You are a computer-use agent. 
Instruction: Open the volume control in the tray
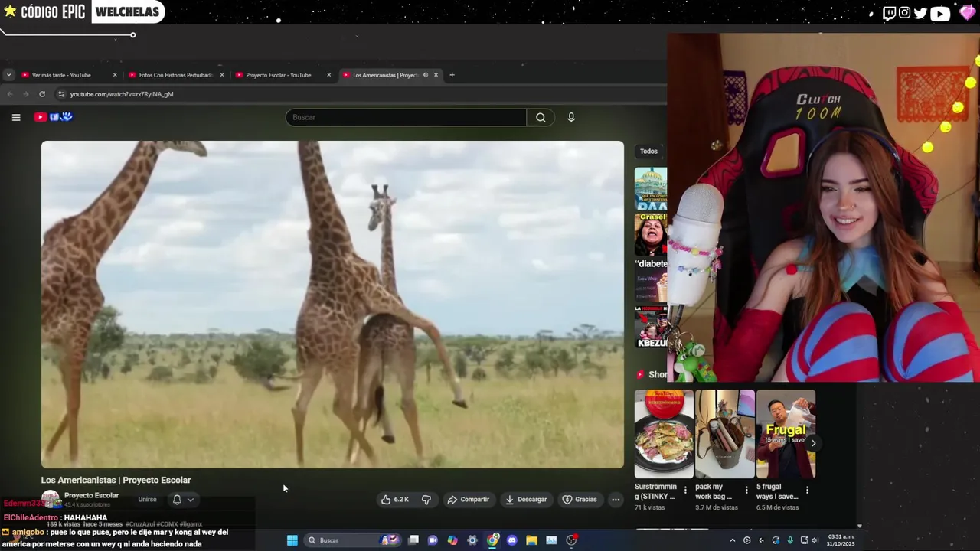[x=814, y=540]
